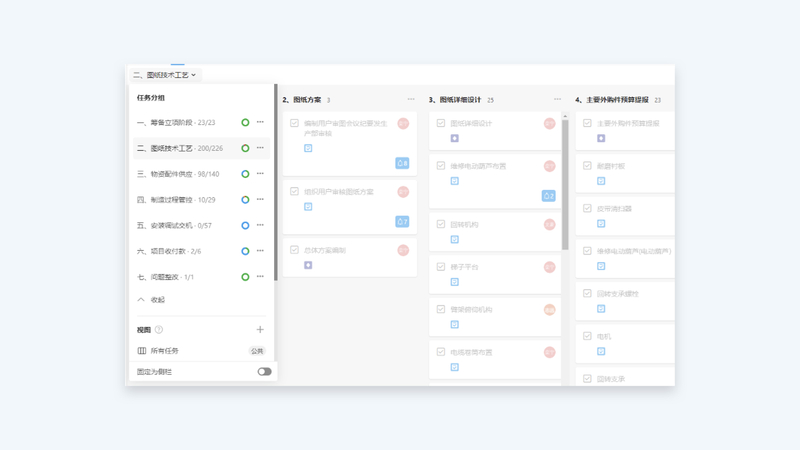The height and width of the screenshot is (450, 800).
Task: Collapse the task group list with 收起
Action: pyautogui.click(x=151, y=300)
